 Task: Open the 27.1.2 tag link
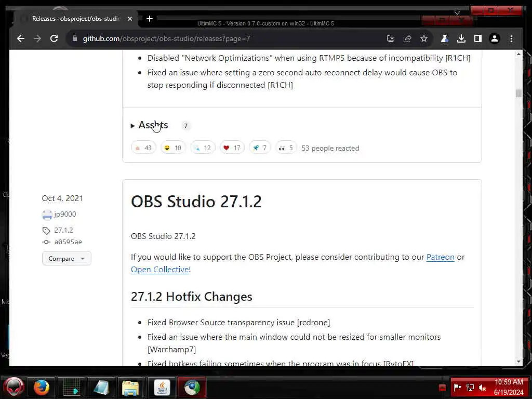click(x=63, y=230)
